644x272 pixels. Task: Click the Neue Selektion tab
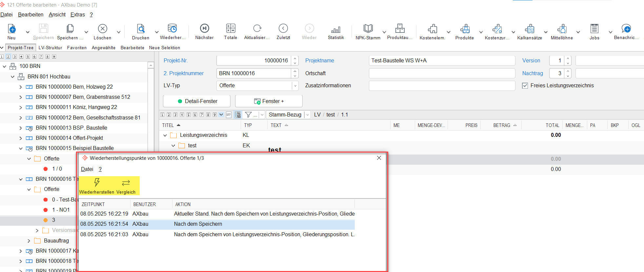tap(165, 48)
